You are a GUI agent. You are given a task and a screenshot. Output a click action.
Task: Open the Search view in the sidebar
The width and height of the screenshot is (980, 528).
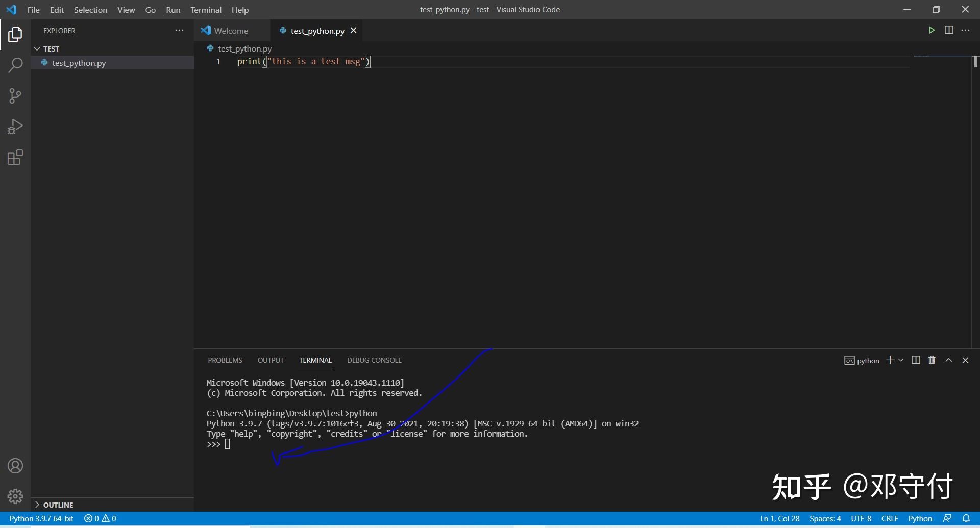(x=15, y=65)
